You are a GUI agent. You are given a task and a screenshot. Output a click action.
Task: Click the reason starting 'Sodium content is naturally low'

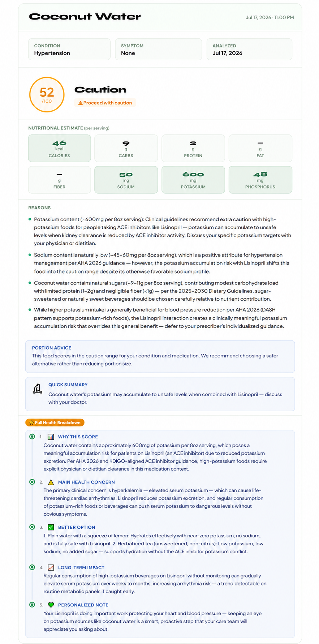pos(161,263)
